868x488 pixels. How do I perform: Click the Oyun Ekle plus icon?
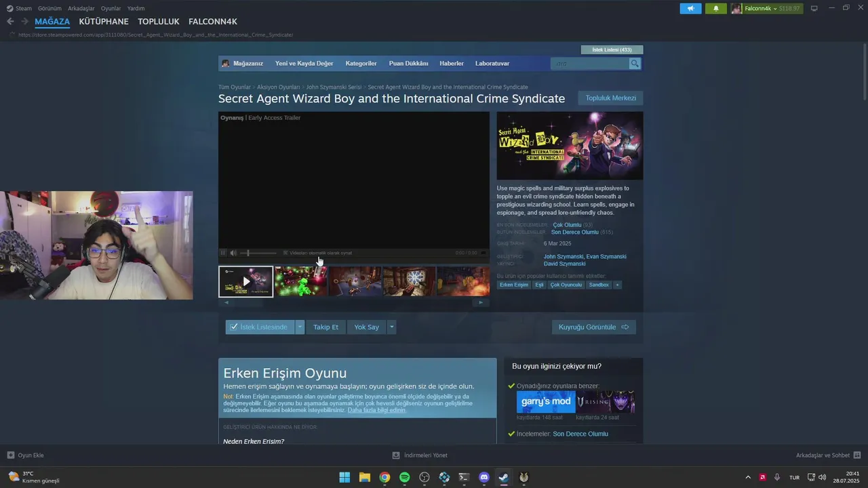[x=11, y=455]
